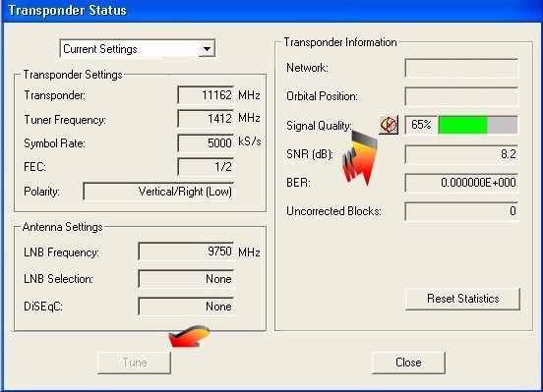Click the Transponder 11162 MHz field
This screenshot has height=392, width=543.
point(206,94)
